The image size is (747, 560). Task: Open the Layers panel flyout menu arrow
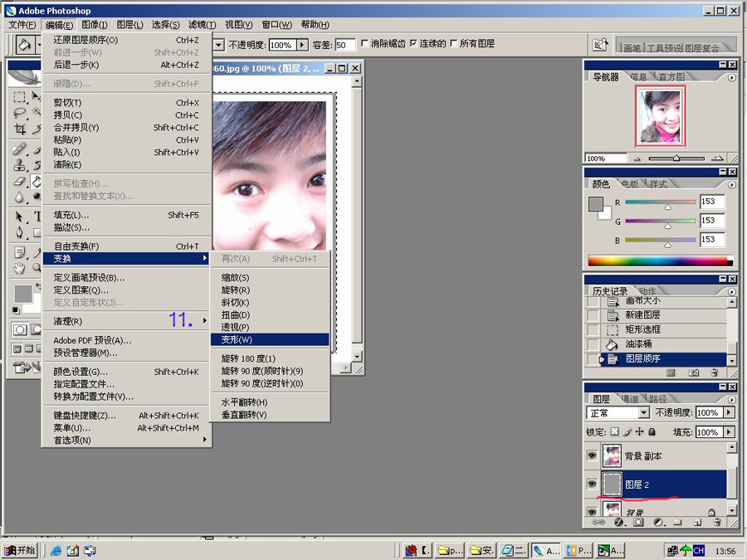tap(730, 400)
